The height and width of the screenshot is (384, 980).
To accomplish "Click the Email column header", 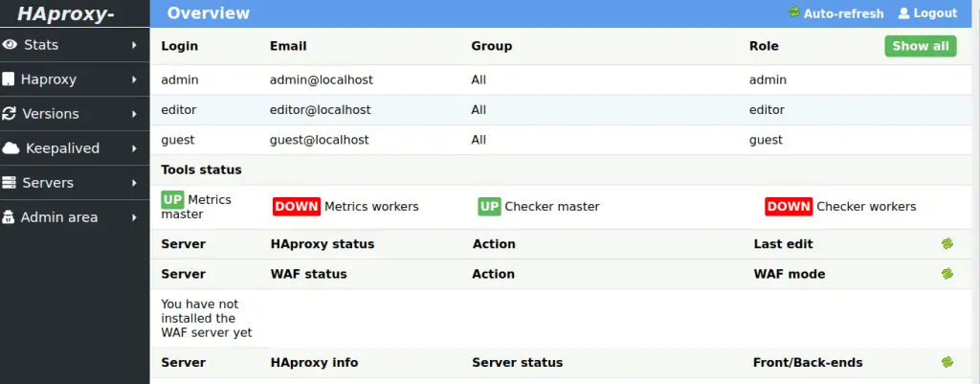I will point(288,46).
